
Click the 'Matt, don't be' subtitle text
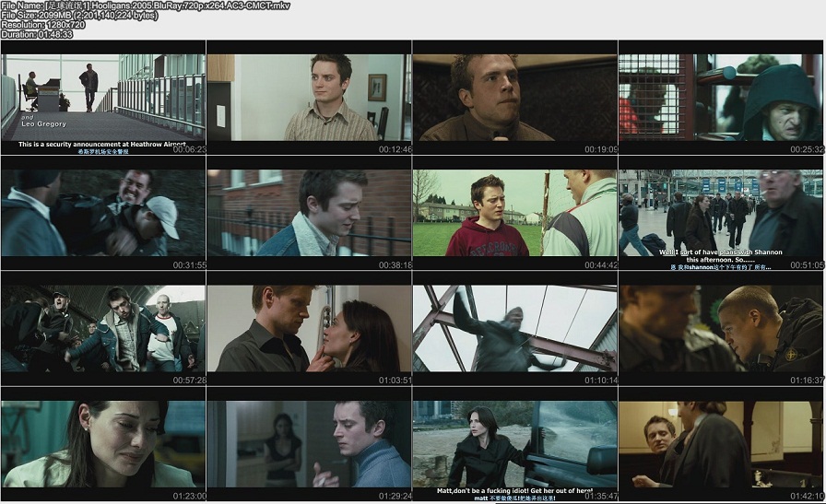(514, 490)
